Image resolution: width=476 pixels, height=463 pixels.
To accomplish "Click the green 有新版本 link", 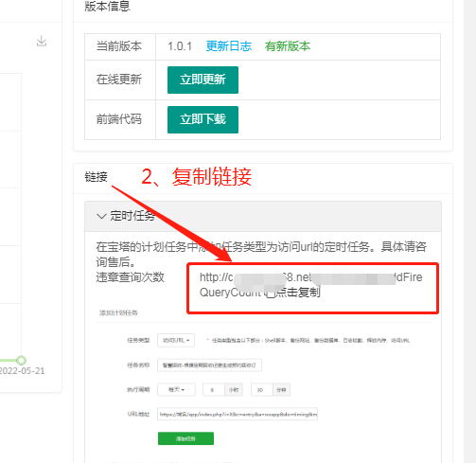I will 288,46.
